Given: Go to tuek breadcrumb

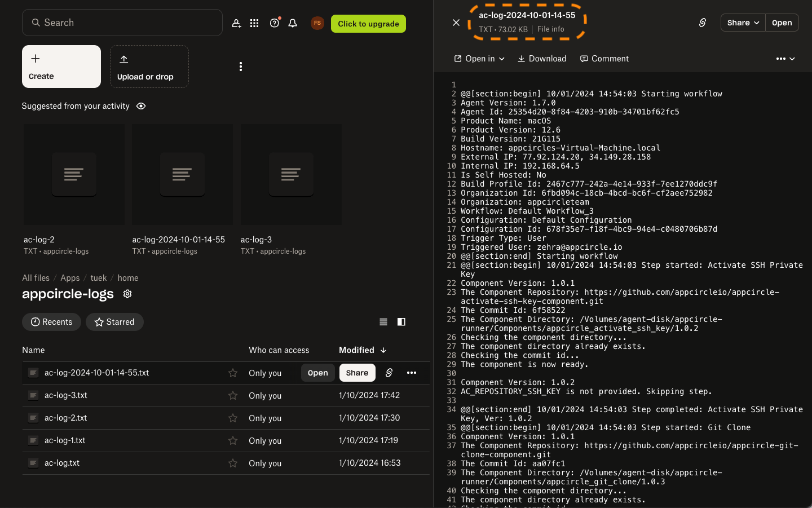Looking at the screenshot, I should tap(99, 278).
